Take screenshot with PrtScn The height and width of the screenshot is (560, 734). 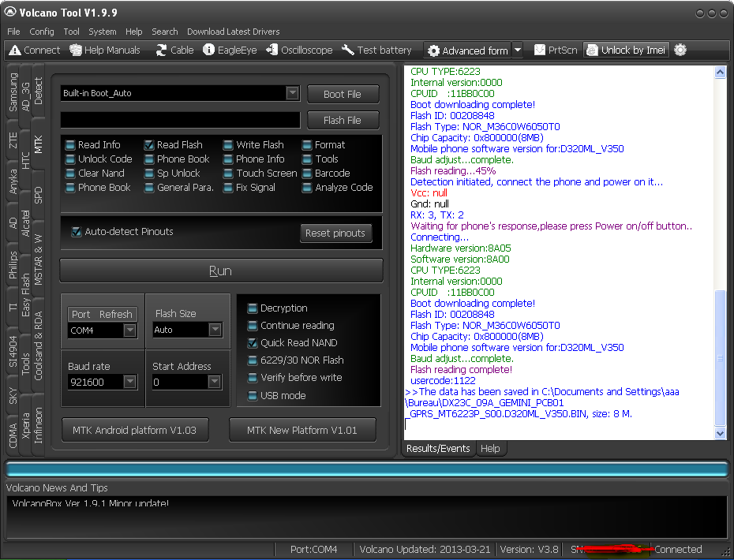tap(556, 50)
